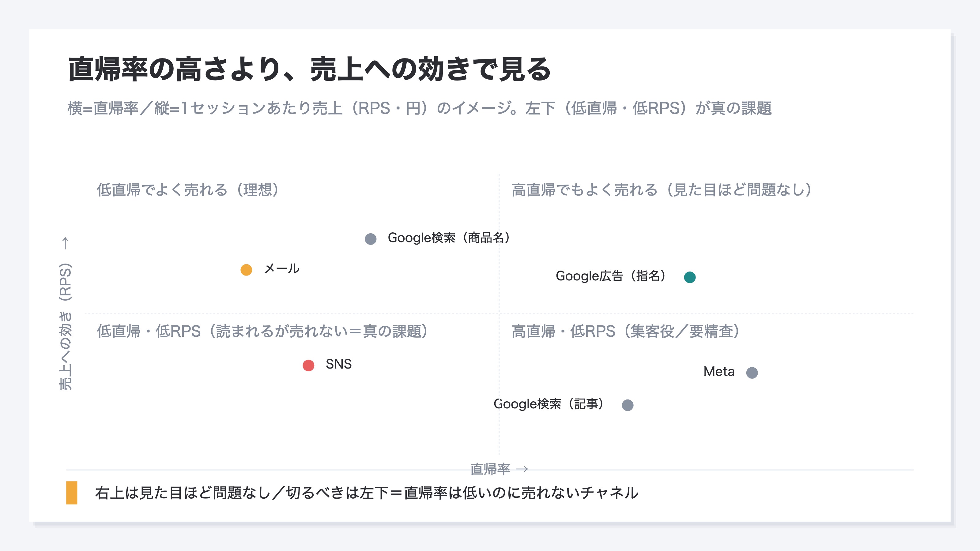
Task: Click the orange dot for メール
Action: (246, 270)
